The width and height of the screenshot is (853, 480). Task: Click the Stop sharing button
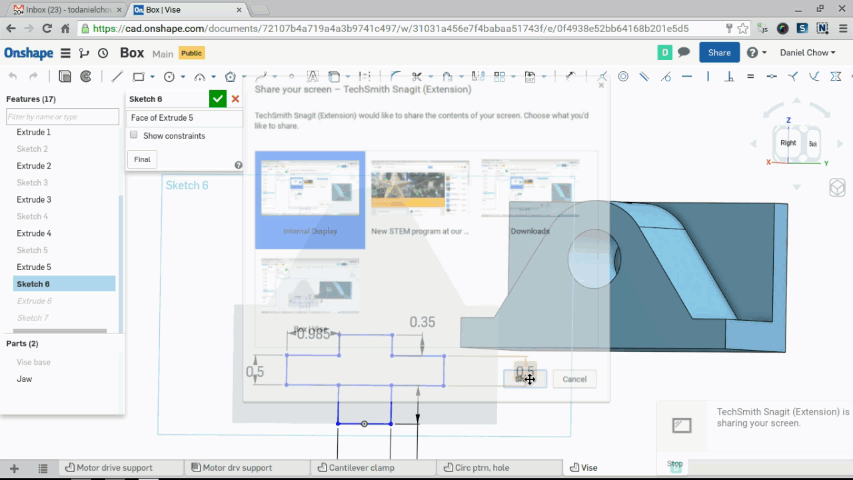(675, 465)
